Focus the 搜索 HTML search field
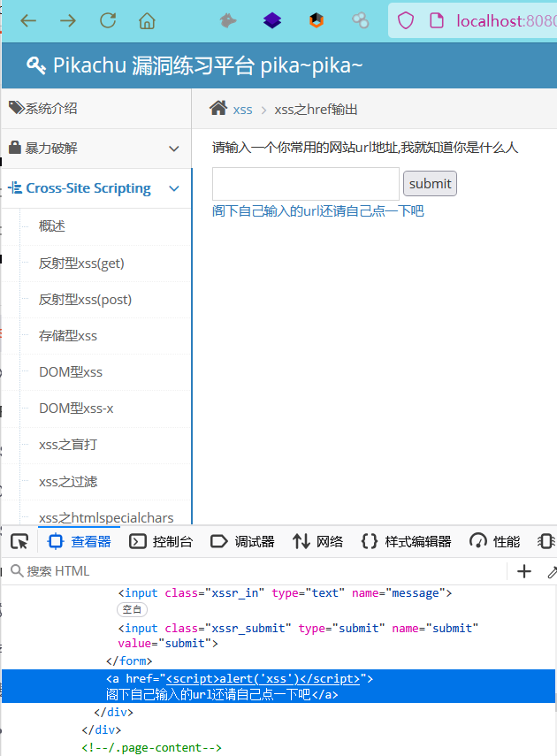The image size is (557, 756). click(256, 571)
